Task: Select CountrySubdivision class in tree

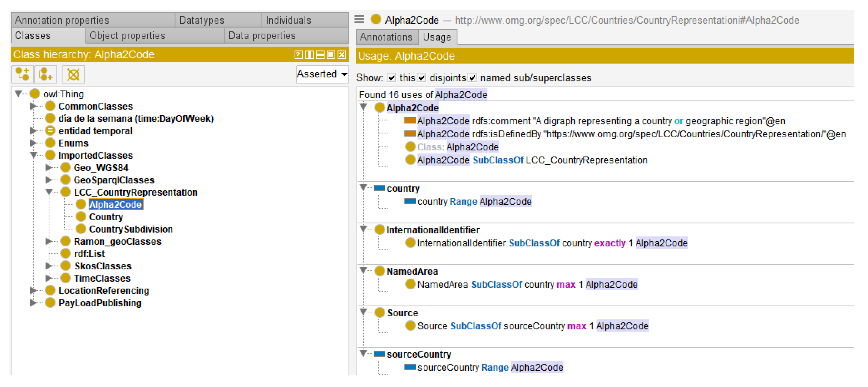Action: pos(131,229)
